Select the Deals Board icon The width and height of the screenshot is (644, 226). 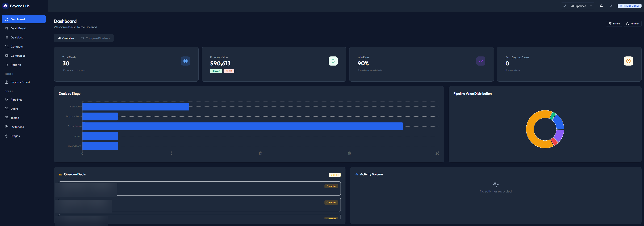pos(6,28)
